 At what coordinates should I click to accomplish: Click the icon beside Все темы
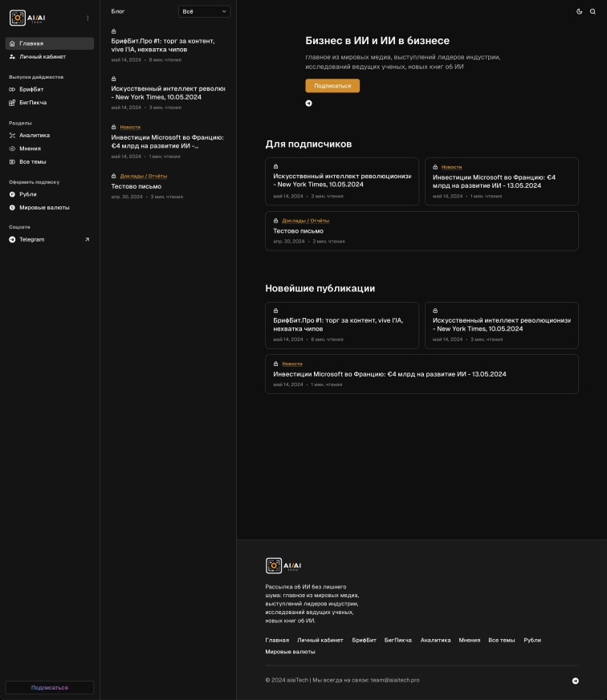(12, 161)
